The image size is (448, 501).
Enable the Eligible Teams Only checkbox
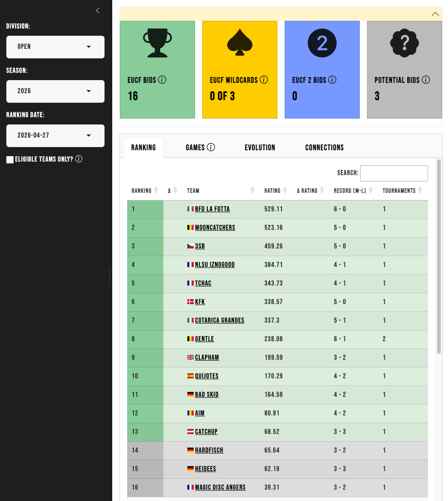point(10,159)
